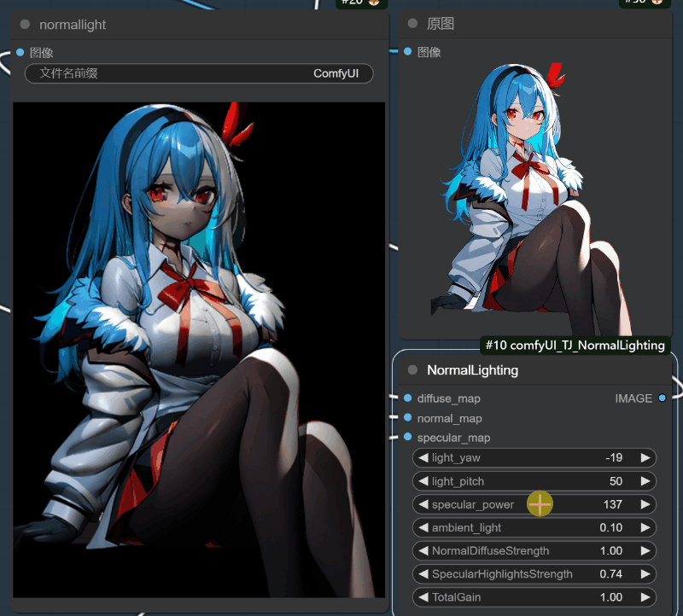Decrease SpecularHighlightsStrength with left arrow
Image resolution: width=683 pixels, height=616 pixels.
click(x=423, y=574)
